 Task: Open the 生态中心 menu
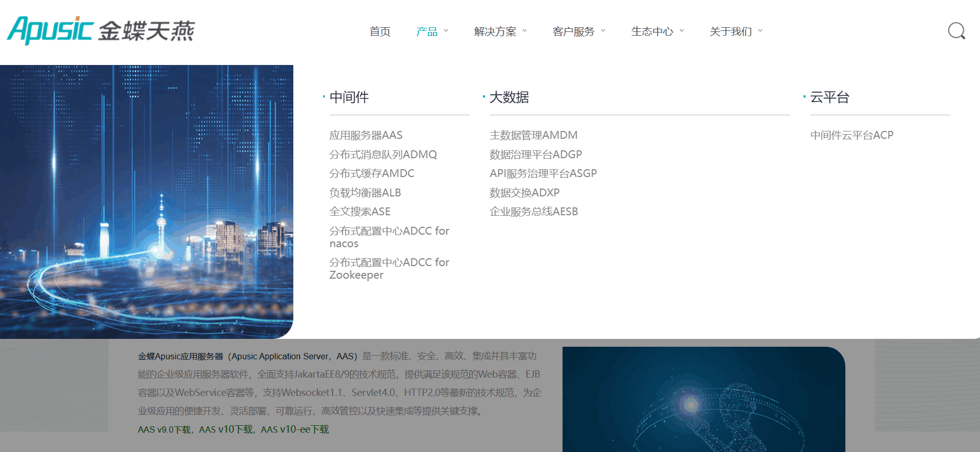(652, 31)
